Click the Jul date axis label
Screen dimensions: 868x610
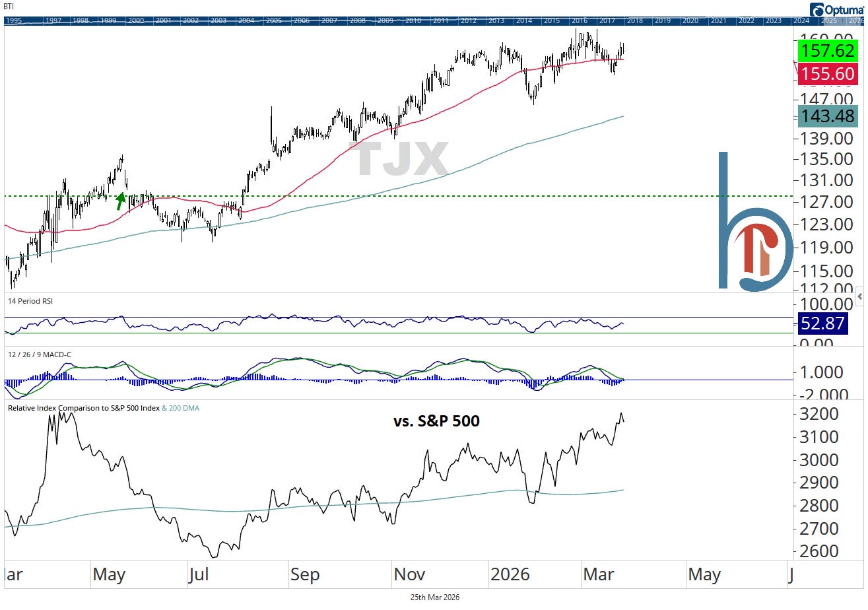(199, 574)
